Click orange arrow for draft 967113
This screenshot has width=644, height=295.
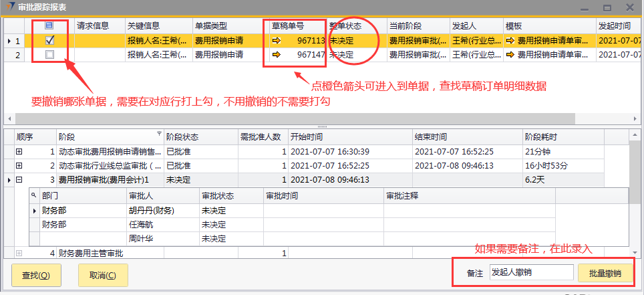tap(277, 41)
